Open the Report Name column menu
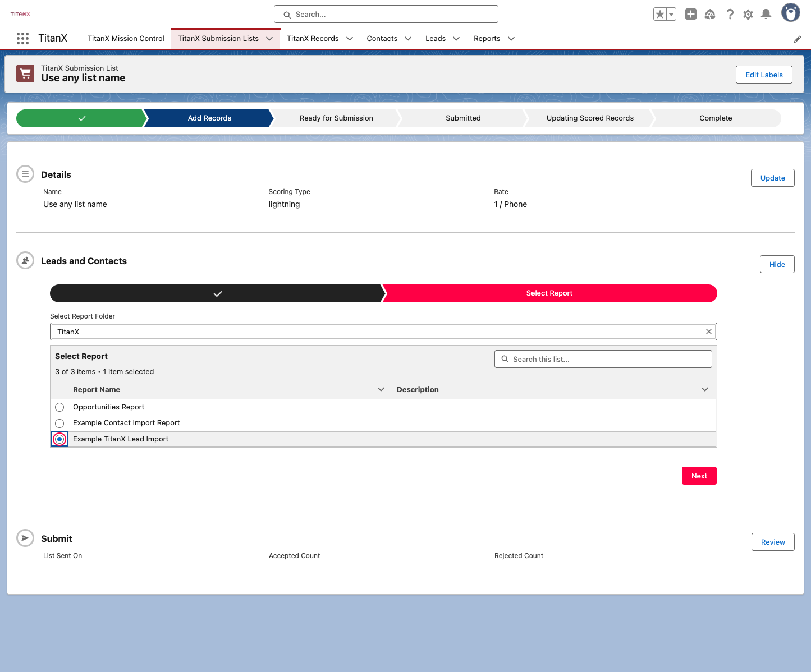811x672 pixels. 381,389
